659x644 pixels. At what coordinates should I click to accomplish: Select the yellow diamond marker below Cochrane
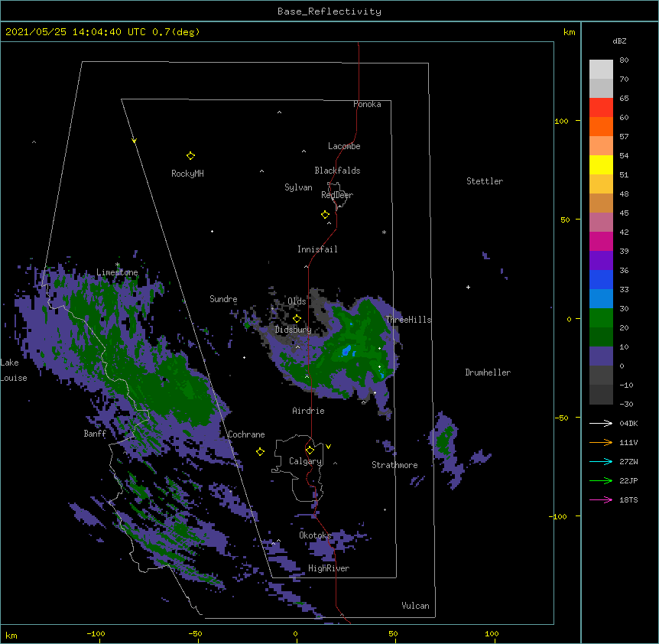coord(260,451)
